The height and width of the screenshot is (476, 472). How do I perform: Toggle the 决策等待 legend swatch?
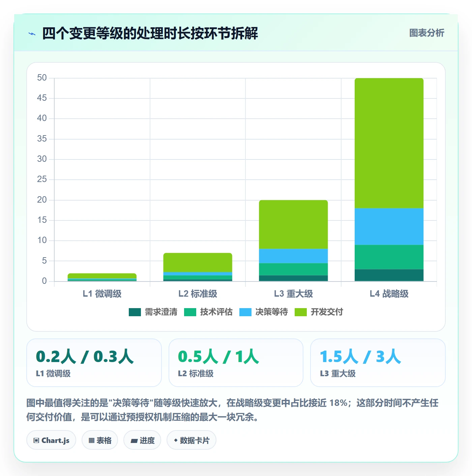point(245,312)
